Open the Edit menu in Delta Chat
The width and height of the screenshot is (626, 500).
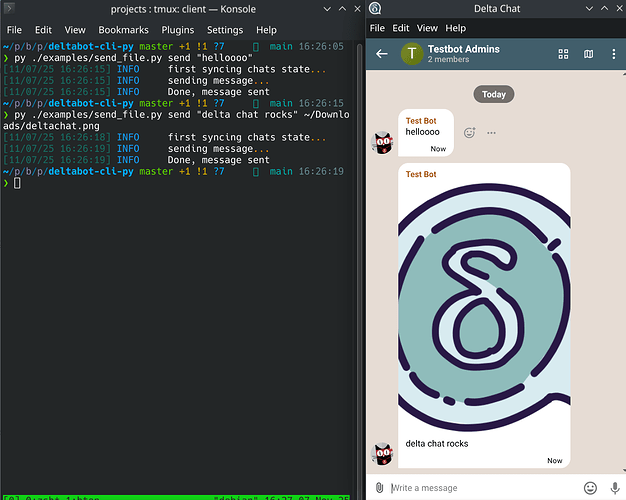click(401, 28)
